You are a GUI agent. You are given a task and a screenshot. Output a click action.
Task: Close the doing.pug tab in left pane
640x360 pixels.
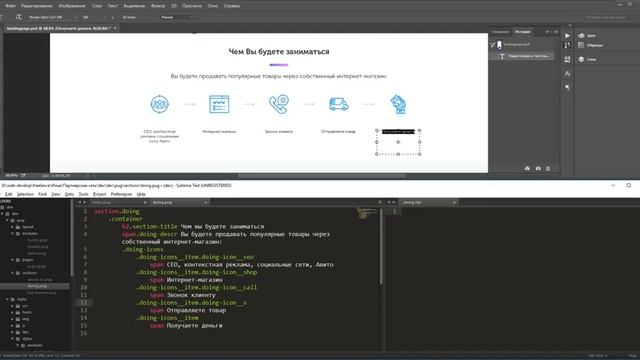point(205,202)
